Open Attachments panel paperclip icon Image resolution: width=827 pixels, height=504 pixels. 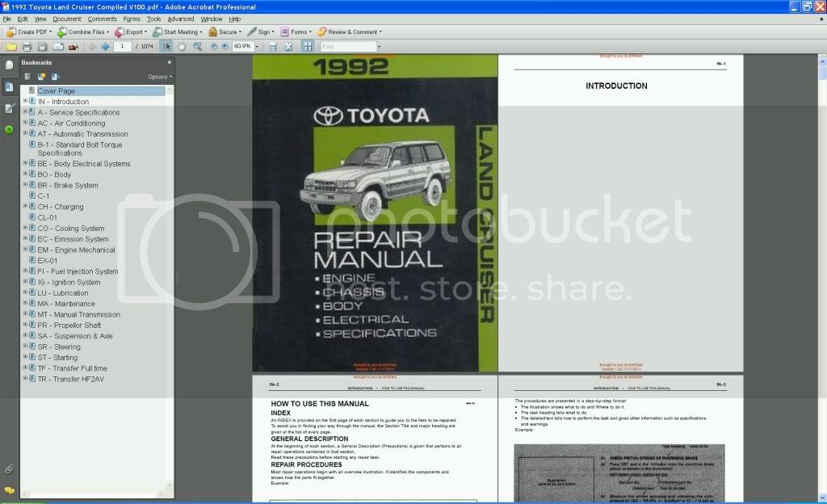[x=9, y=468]
